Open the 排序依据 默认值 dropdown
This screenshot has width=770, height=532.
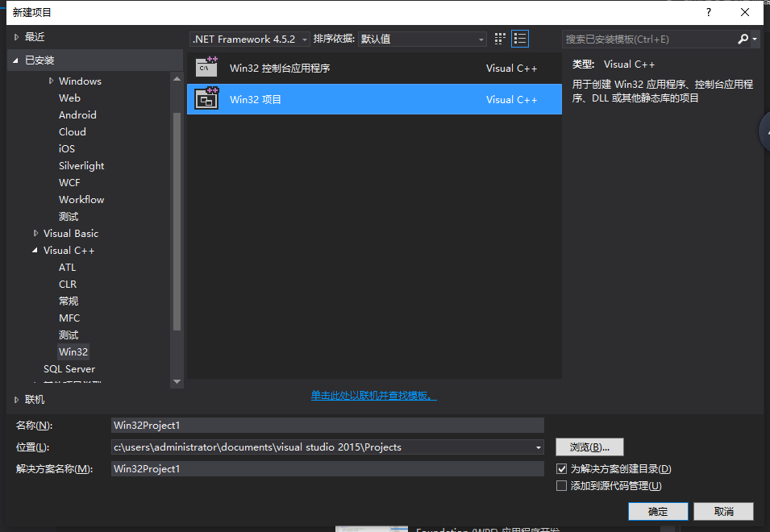422,39
